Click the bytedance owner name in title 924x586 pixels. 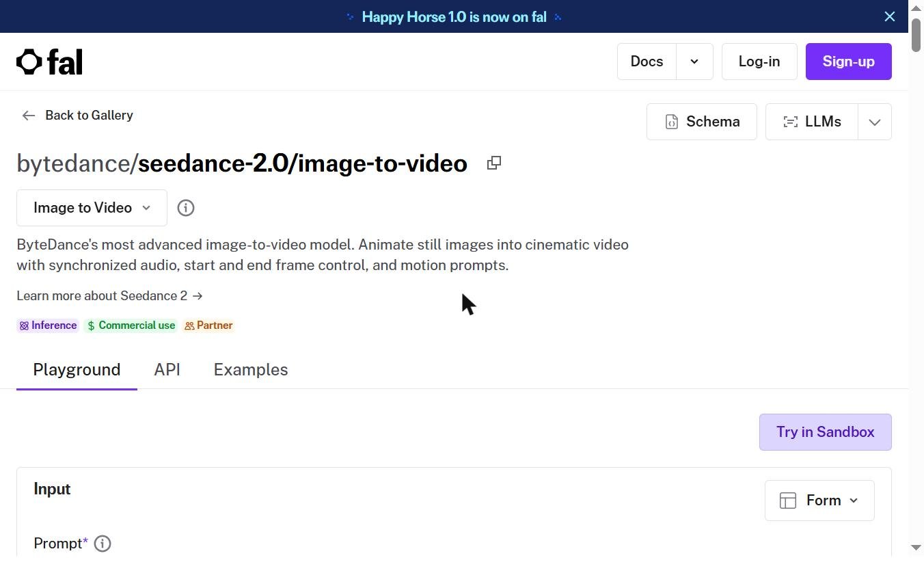point(73,163)
